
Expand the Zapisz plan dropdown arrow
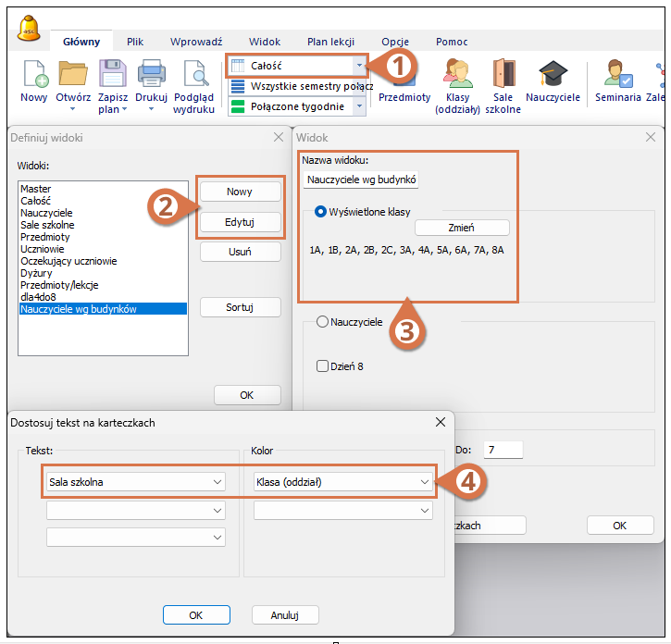(125, 109)
